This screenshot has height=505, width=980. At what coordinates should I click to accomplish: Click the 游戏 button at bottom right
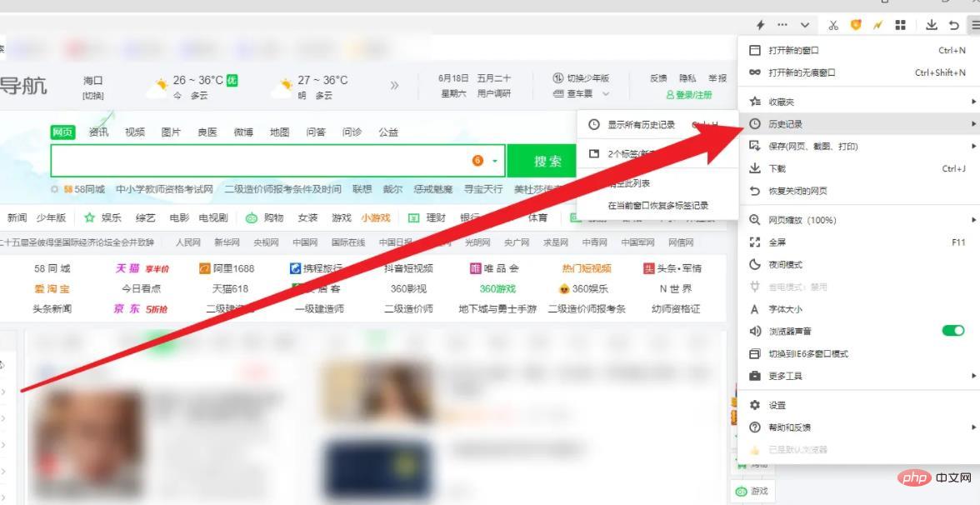click(752, 491)
